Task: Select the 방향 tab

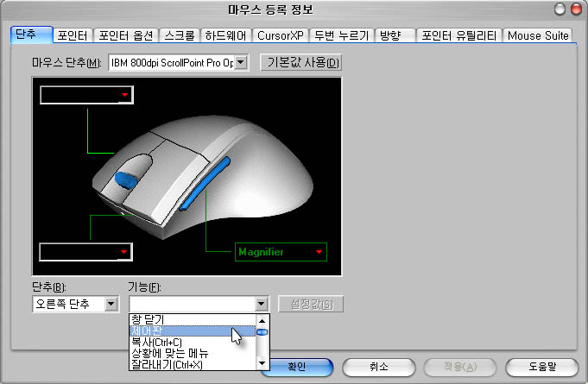Action: click(x=395, y=35)
